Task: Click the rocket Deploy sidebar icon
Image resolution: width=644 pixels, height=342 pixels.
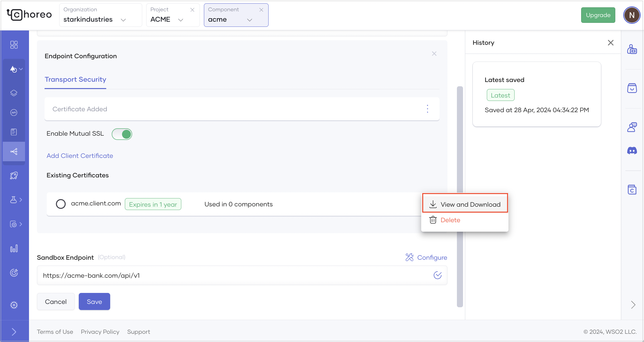Action: pyautogui.click(x=14, y=176)
